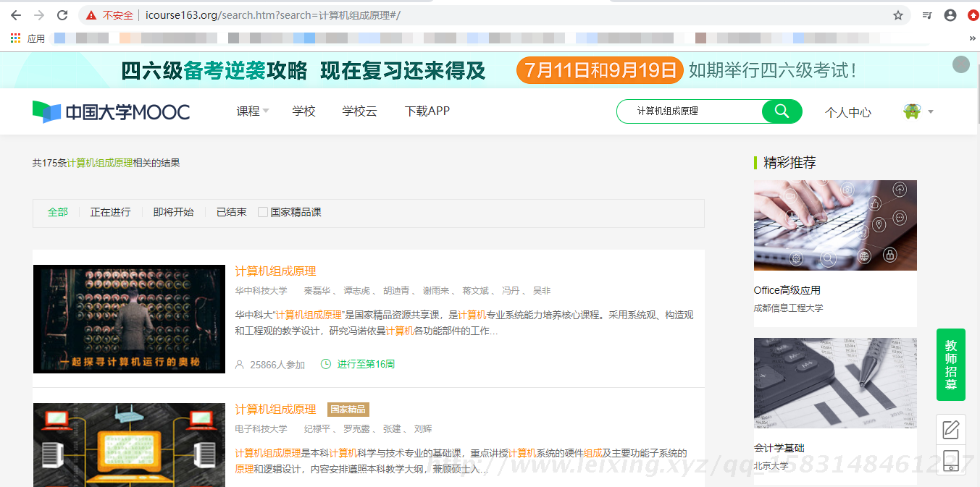The image size is (980, 487).
Task: Click the feedback pencil icon on right
Action: (951, 429)
